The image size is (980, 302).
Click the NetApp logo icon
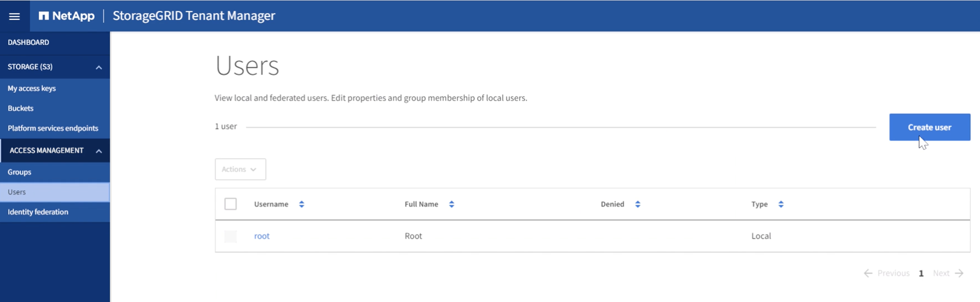pyautogui.click(x=46, y=15)
